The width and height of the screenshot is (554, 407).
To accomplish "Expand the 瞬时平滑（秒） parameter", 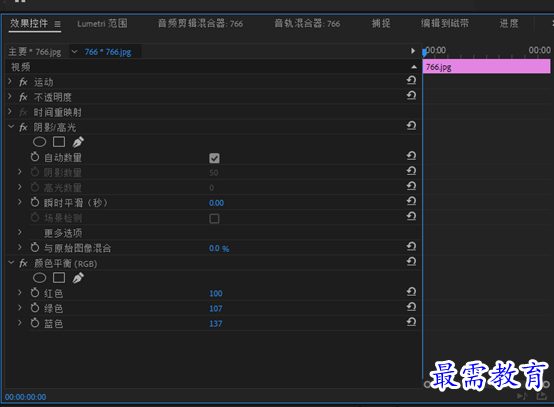I will pos(20,202).
